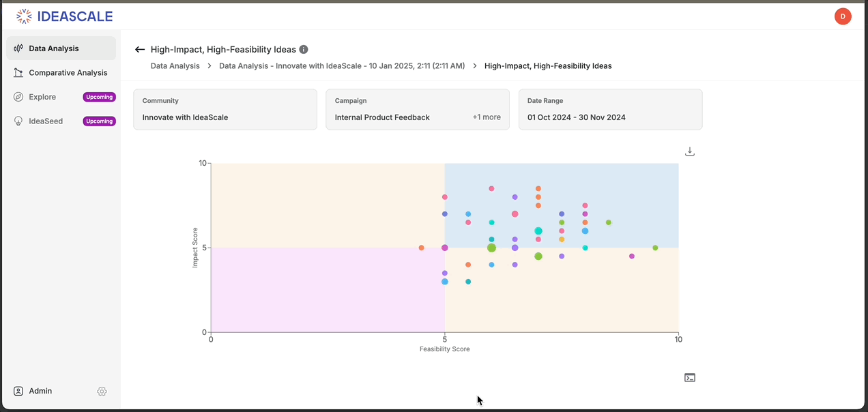Show info tooltip next to page title
868x412 pixels.
[x=304, y=49]
